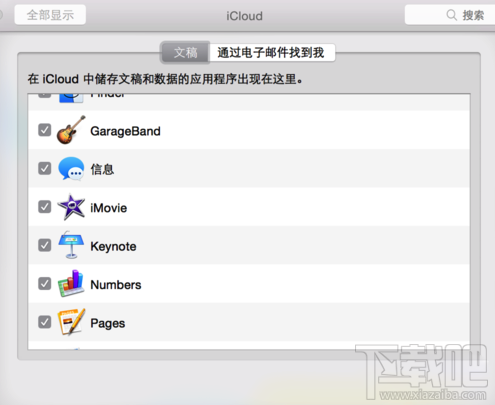Disable iCloud for Numbers checkbox
The image size is (495, 405).
[44, 284]
